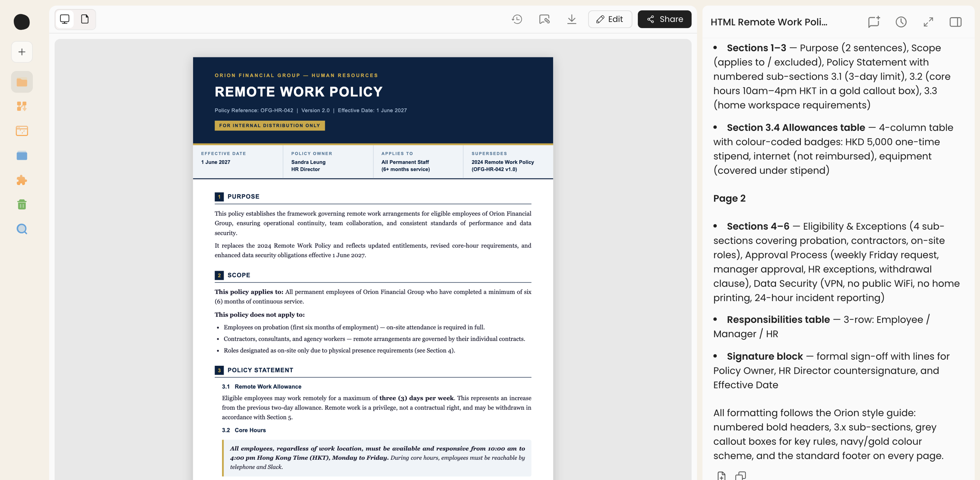Click the SUPERSEDES 2024 Remote Work Policy cell
Screen dimensions: 980x480
(x=508, y=162)
